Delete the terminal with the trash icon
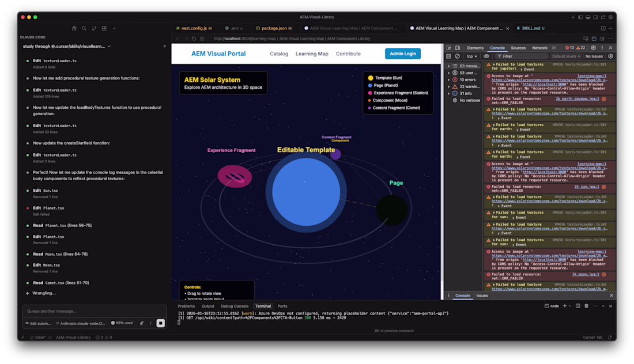Viewport: 634px width, 364px height. coord(586,306)
